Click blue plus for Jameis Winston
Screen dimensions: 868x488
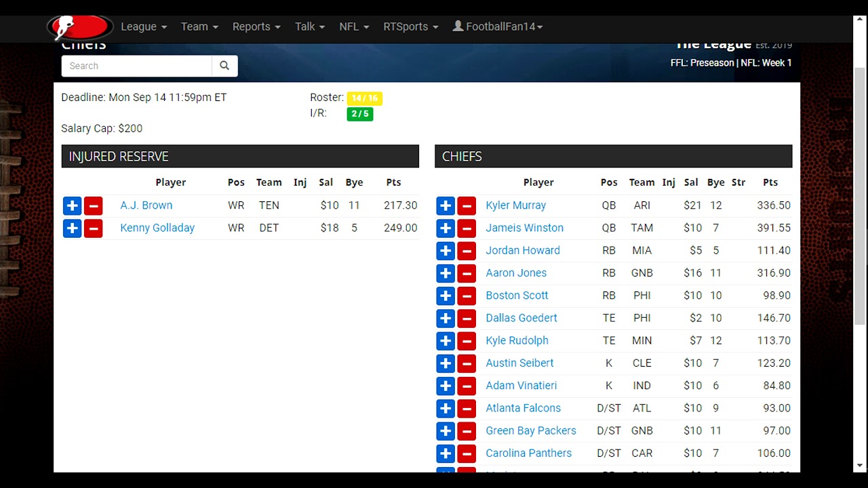(x=446, y=228)
